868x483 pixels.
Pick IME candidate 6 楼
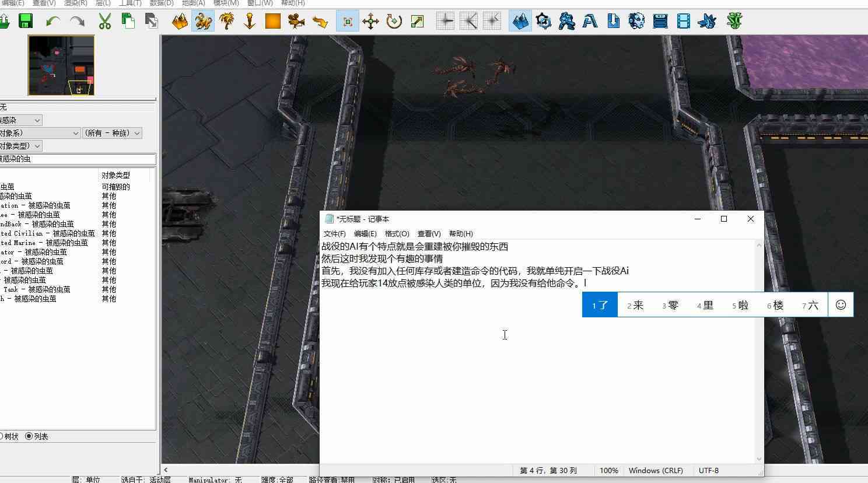point(775,305)
